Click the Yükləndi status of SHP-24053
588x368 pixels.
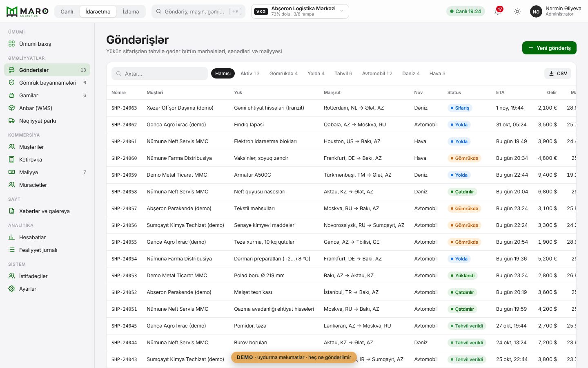coord(463,276)
